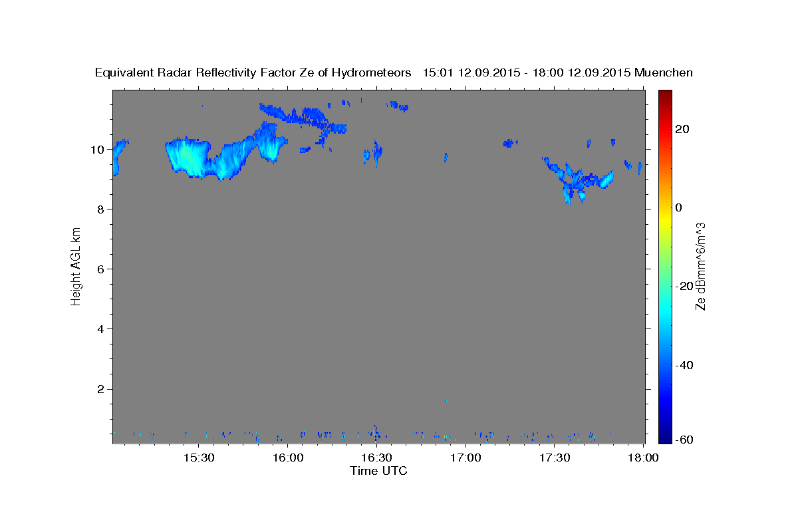Viewport: 798px width, 532px height.
Task: Click the "10" height tick label
Action: 99,150
